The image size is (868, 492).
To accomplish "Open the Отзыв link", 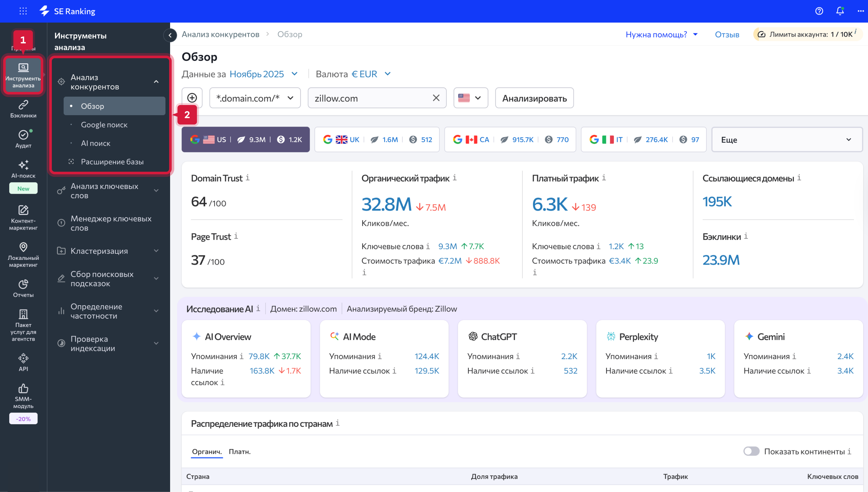I will 727,34.
